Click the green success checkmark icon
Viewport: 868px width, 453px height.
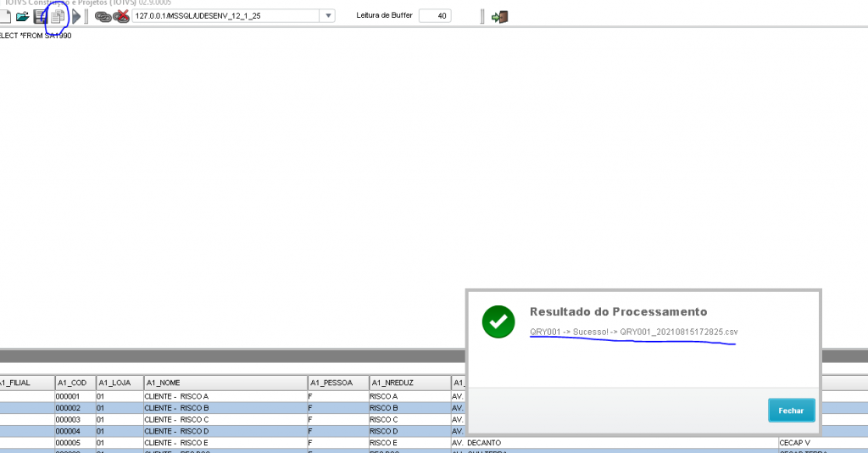point(498,322)
